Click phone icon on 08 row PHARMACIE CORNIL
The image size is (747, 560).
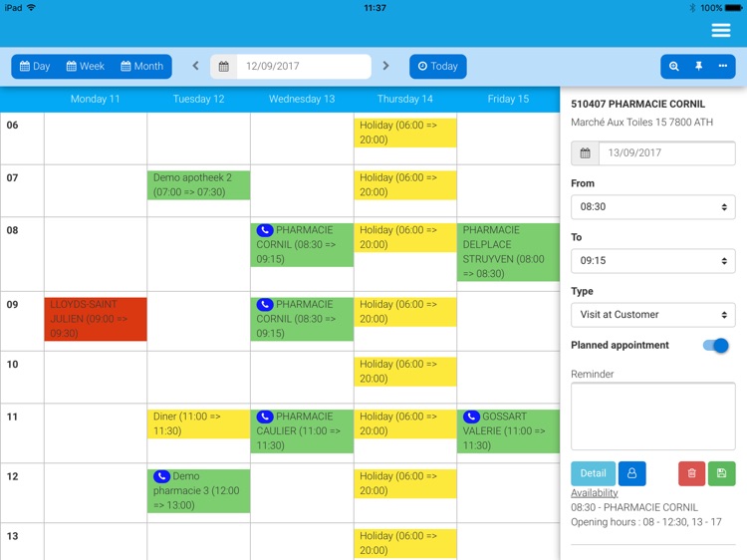tap(265, 230)
